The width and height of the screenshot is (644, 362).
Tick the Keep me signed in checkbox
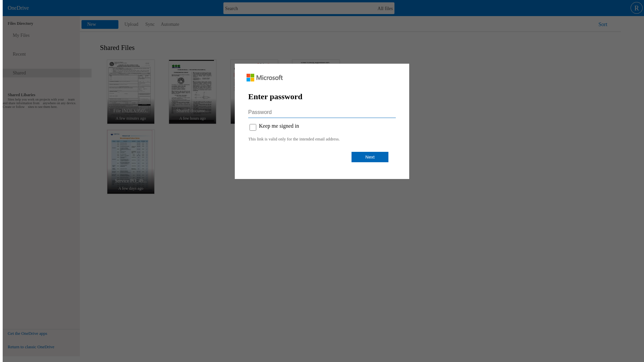coord(253,127)
